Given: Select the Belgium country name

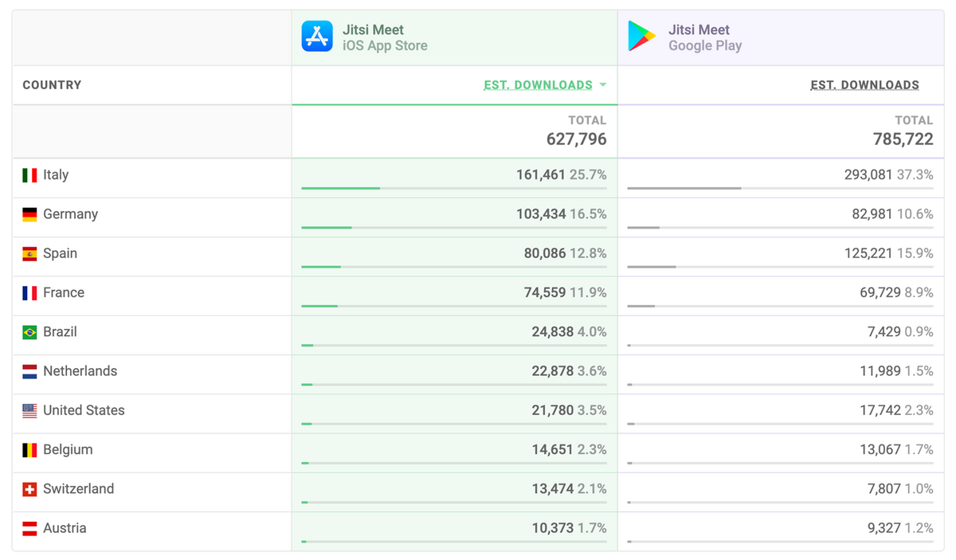Looking at the screenshot, I should (69, 449).
